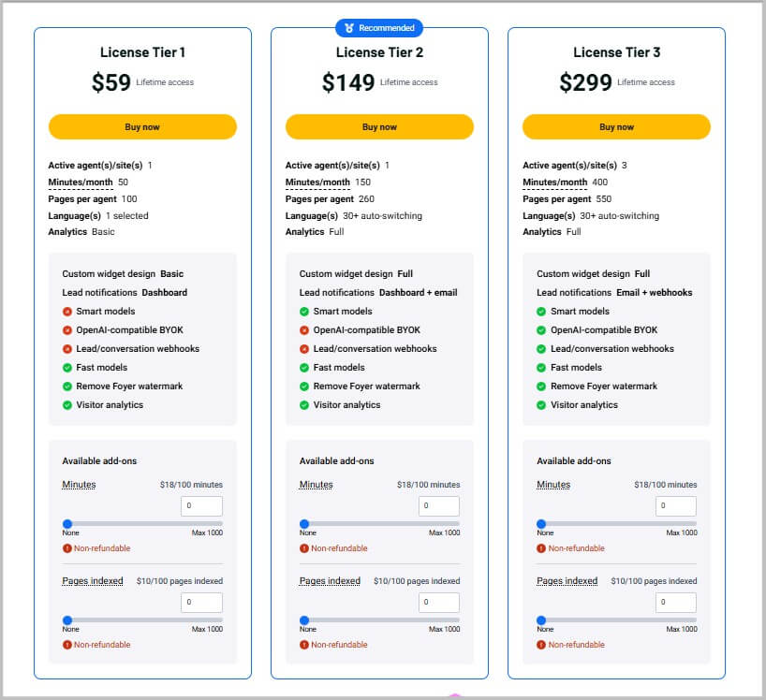The width and height of the screenshot is (766, 700).
Task: Buy License Tier 3 for $299
Action: pos(616,127)
